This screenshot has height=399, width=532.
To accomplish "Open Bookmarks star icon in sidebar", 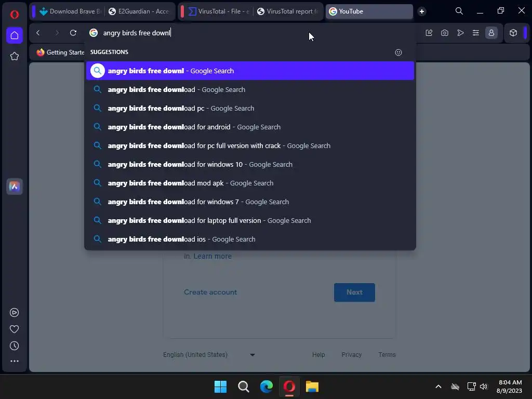I will click(x=14, y=56).
